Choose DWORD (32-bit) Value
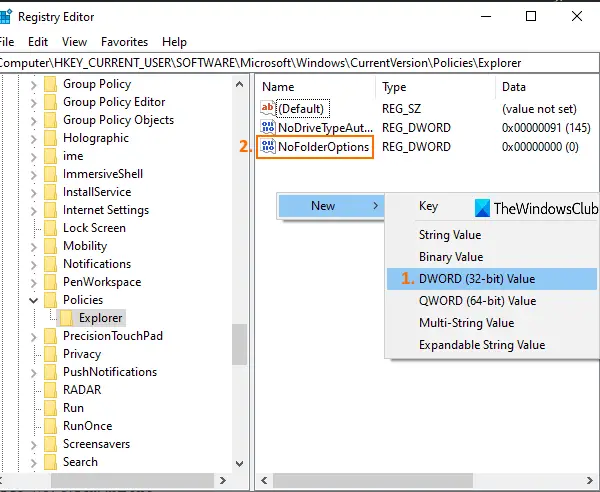This screenshot has height=492, width=600. pyautogui.click(x=492, y=279)
